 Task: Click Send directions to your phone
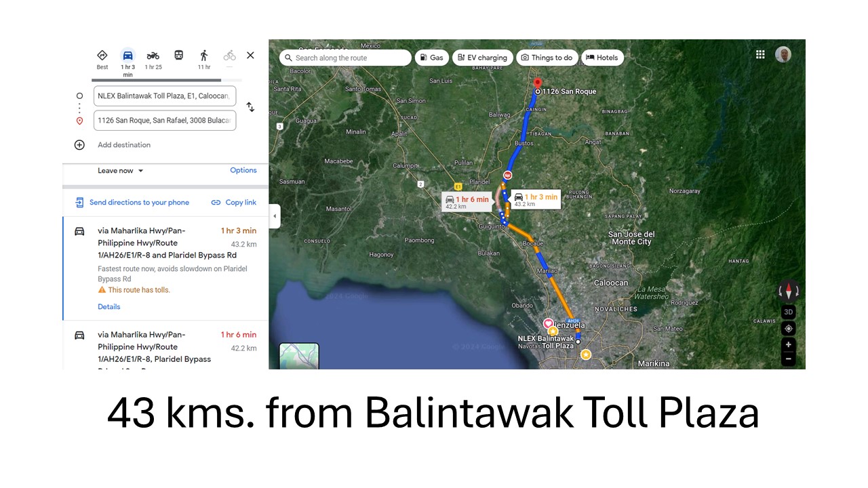point(132,203)
